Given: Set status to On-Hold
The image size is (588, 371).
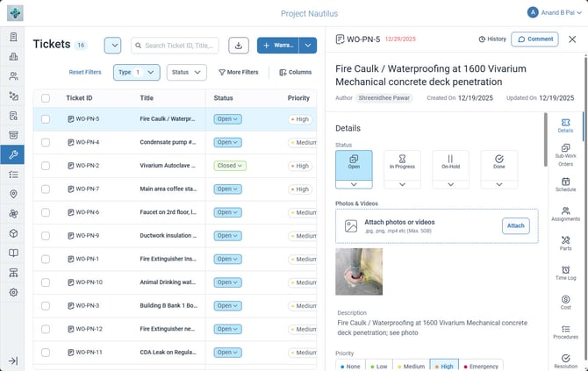Looking at the screenshot, I should tap(450, 165).
